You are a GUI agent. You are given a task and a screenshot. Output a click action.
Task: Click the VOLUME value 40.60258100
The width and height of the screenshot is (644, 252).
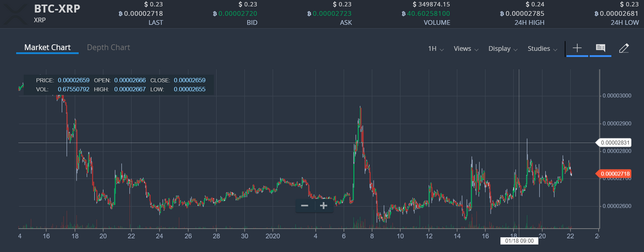(x=426, y=14)
